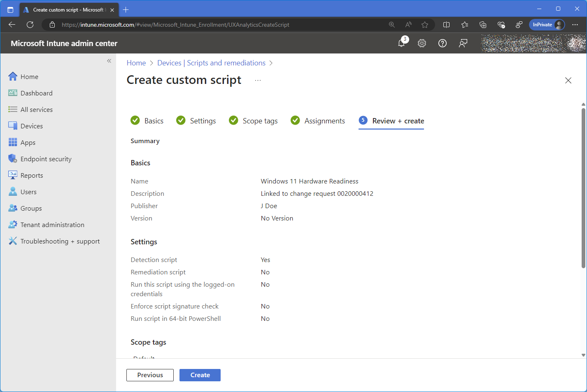Open Troubleshooting + support in sidebar
This screenshot has height=392, width=587.
pos(60,241)
